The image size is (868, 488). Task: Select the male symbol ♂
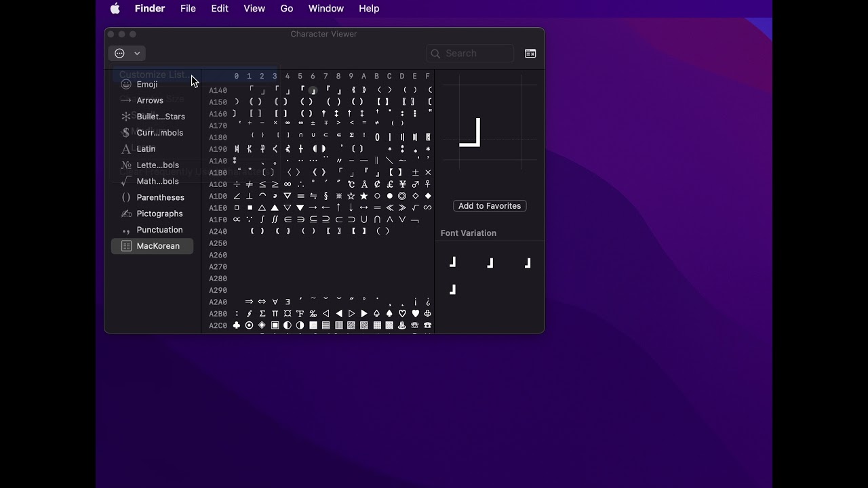pos(415,184)
